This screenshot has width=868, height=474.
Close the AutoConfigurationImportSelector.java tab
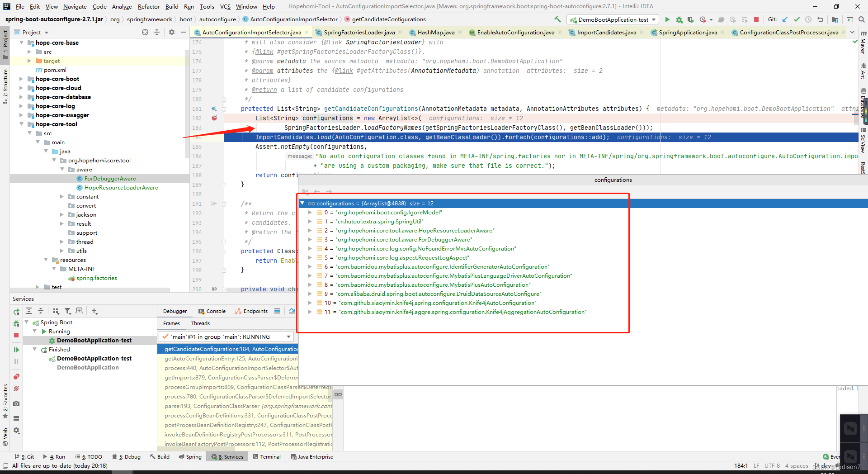click(x=307, y=32)
